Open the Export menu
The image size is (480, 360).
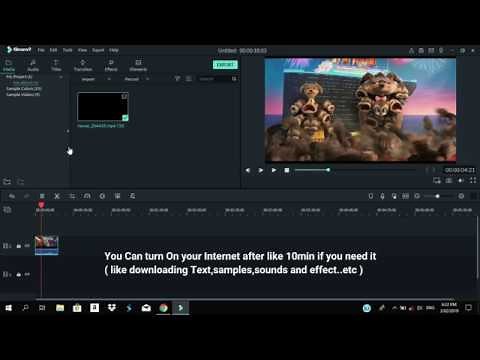coord(98,50)
